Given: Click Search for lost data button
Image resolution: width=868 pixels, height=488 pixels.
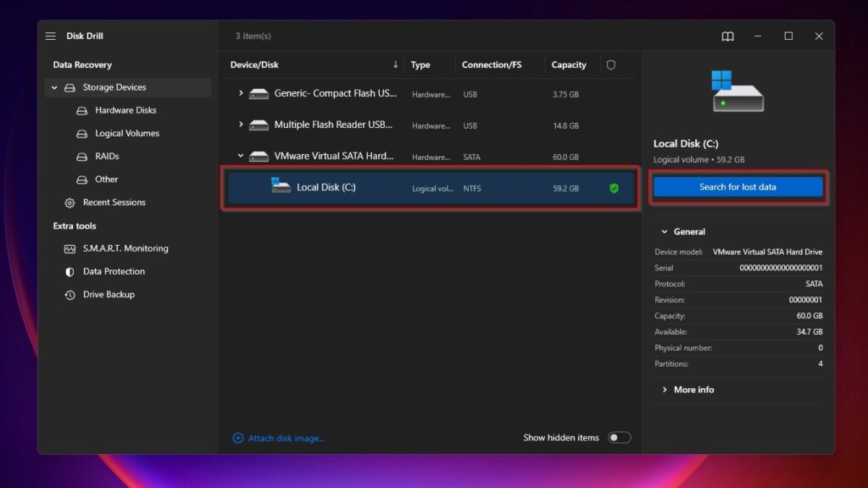Looking at the screenshot, I should [x=738, y=187].
